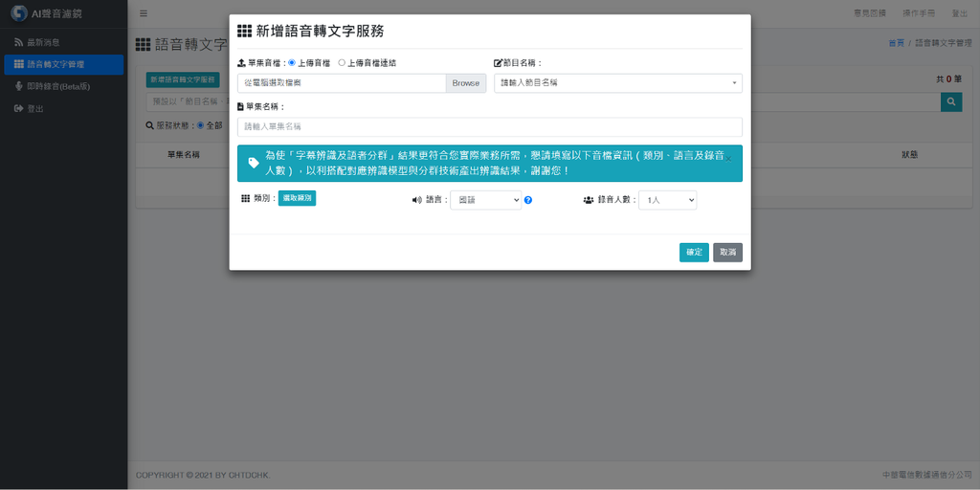The height and width of the screenshot is (490, 980).
Task: Click the blue help icon next to 語言
Action: coord(528,200)
